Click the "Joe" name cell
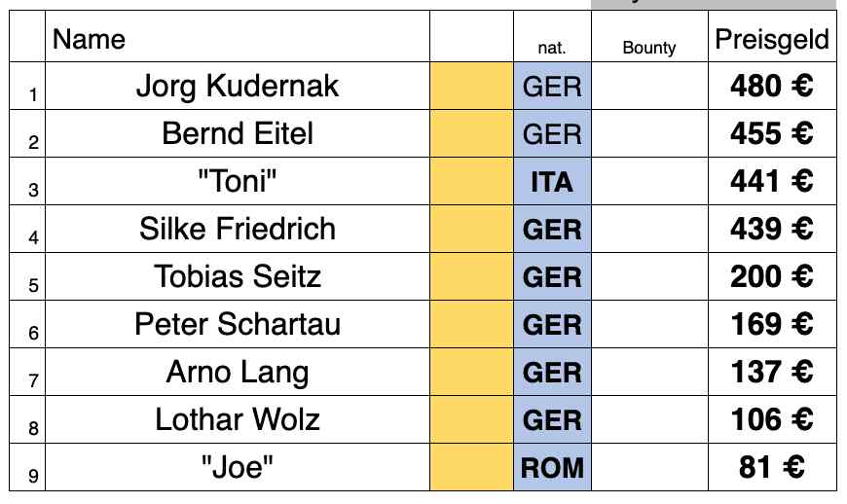847x504 pixels. (x=238, y=467)
